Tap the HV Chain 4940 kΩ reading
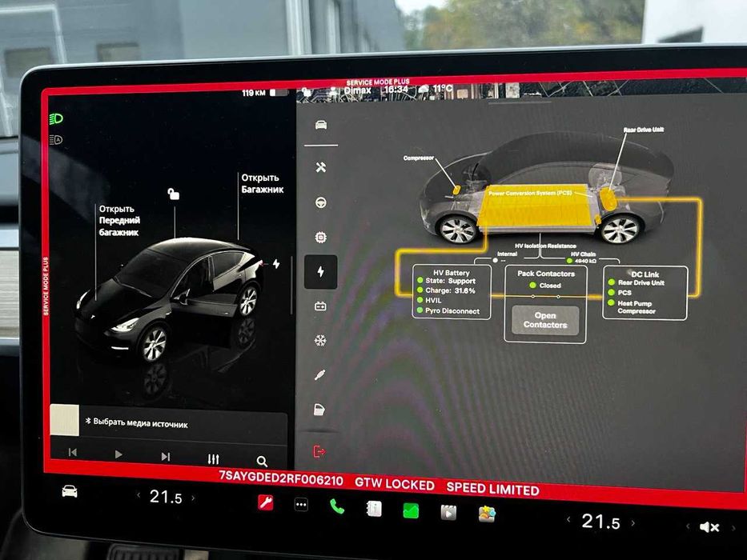Screen dimensions: 747x560 582,261
